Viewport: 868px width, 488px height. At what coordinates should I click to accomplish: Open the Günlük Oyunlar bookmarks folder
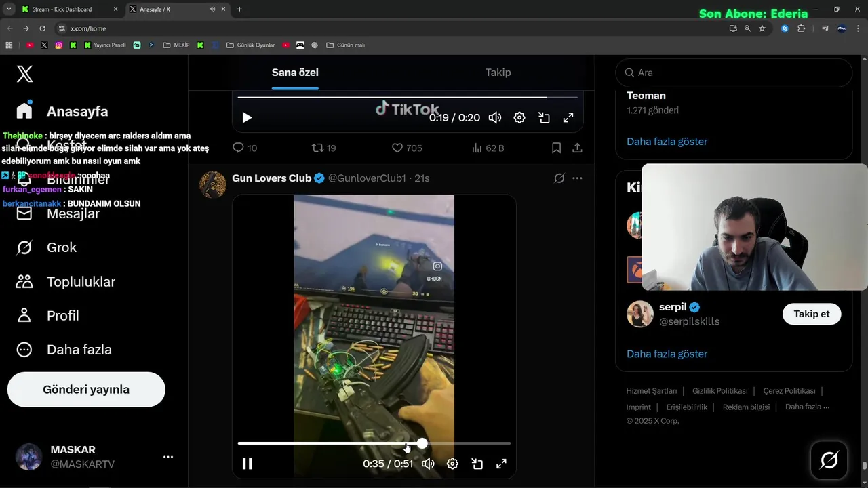coord(251,45)
